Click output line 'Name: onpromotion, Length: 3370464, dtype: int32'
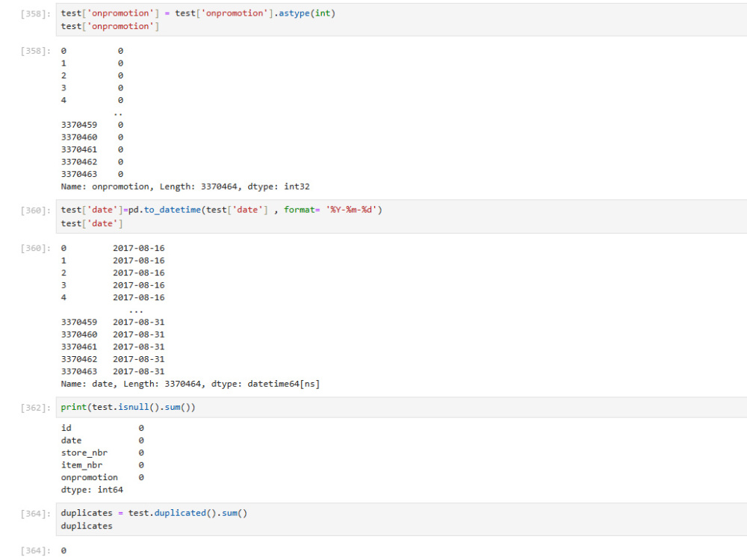This screenshot has width=747, height=560. [x=185, y=187]
